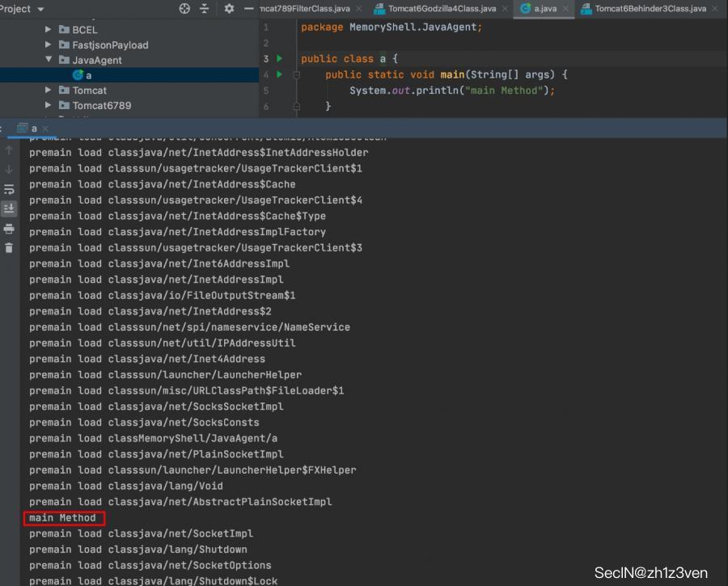The image size is (728, 586).
Task: Clear console output with the trash icon
Action: [x=9, y=248]
